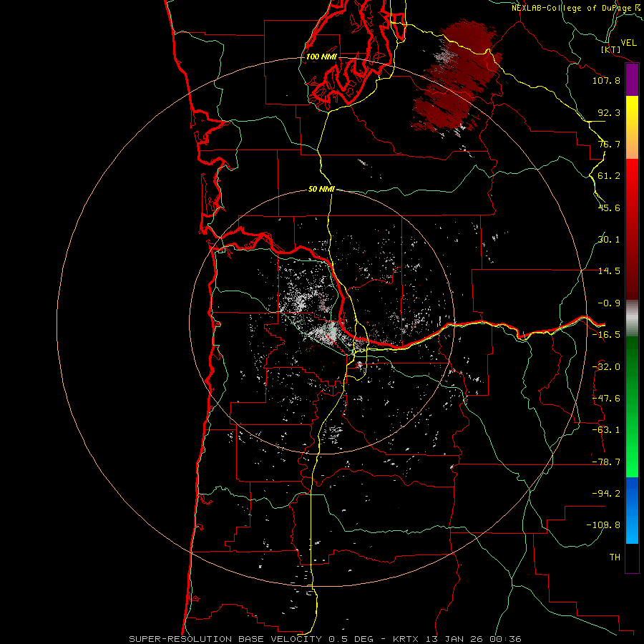Select the 30.1 legend value
Screen dimensions: 644x644
point(609,240)
